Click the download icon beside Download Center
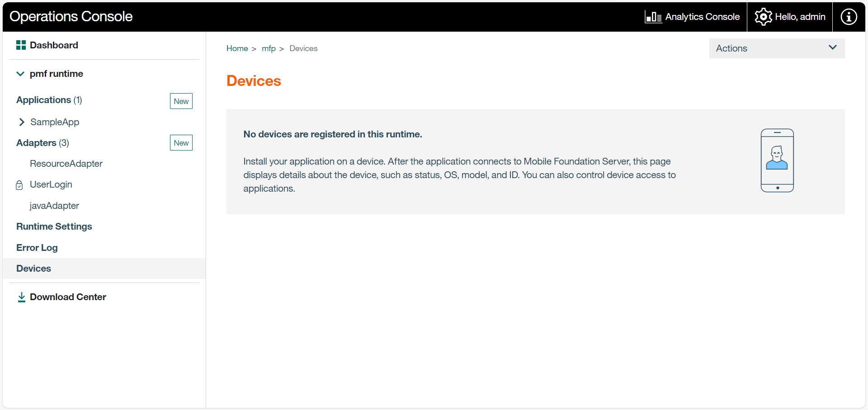Viewport: 868px width, 410px height. (21, 297)
